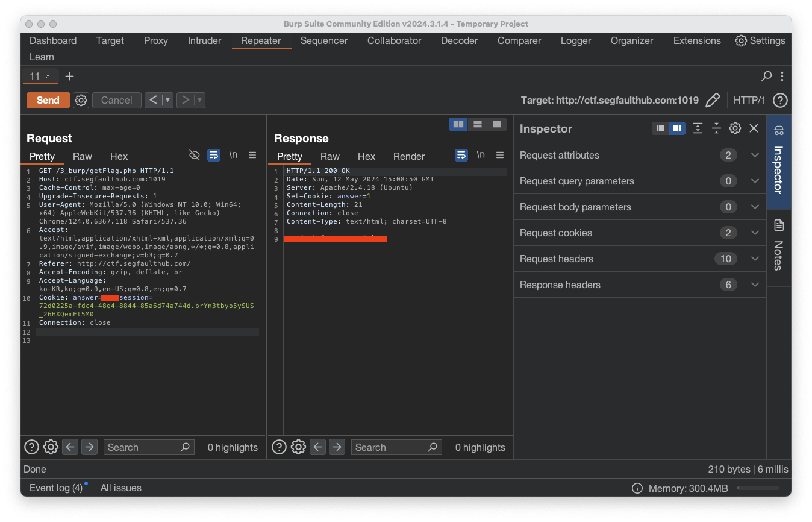The height and width of the screenshot is (522, 812).
Task: Switch Response view to Render
Action: [x=409, y=156]
